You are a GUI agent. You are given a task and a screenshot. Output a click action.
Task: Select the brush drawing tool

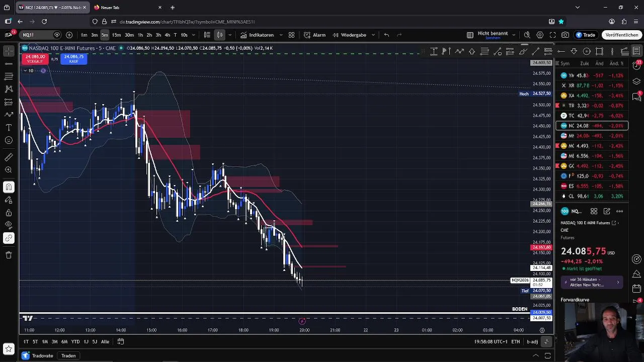coord(9,115)
